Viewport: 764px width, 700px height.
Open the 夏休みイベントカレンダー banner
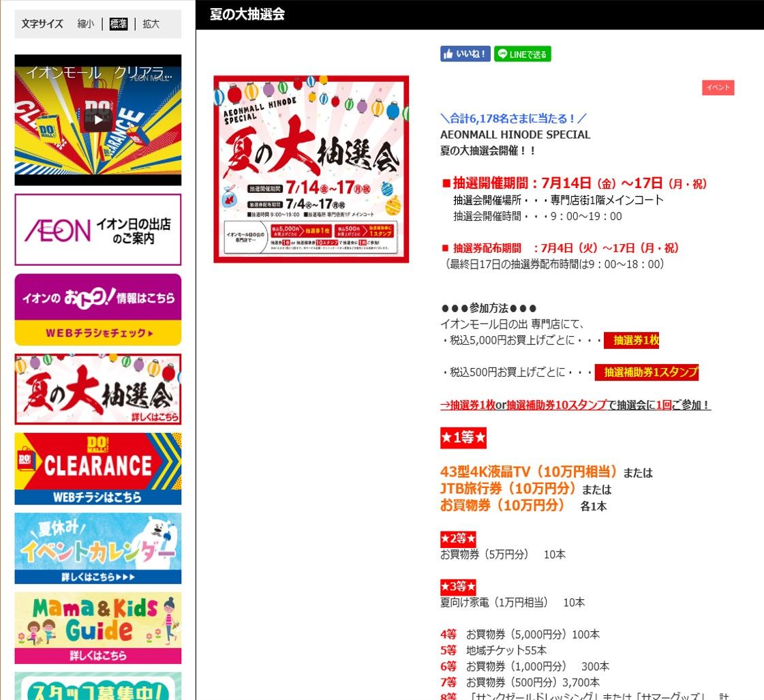pos(98,549)
